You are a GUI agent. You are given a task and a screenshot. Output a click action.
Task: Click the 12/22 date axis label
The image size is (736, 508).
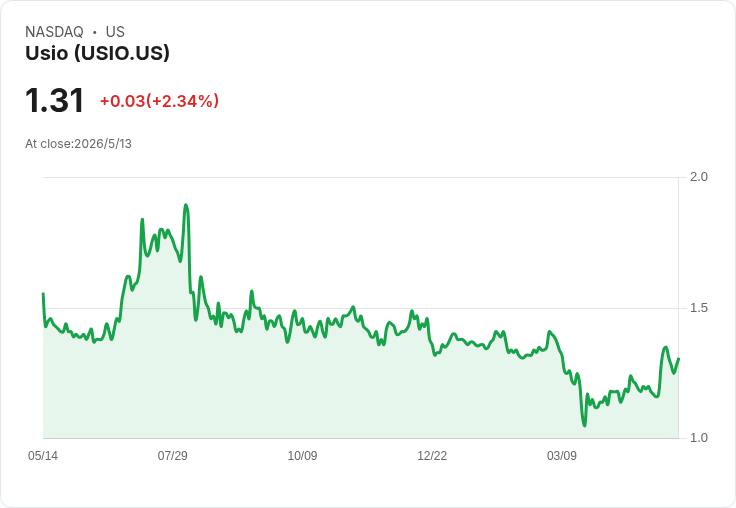[432, 455]
